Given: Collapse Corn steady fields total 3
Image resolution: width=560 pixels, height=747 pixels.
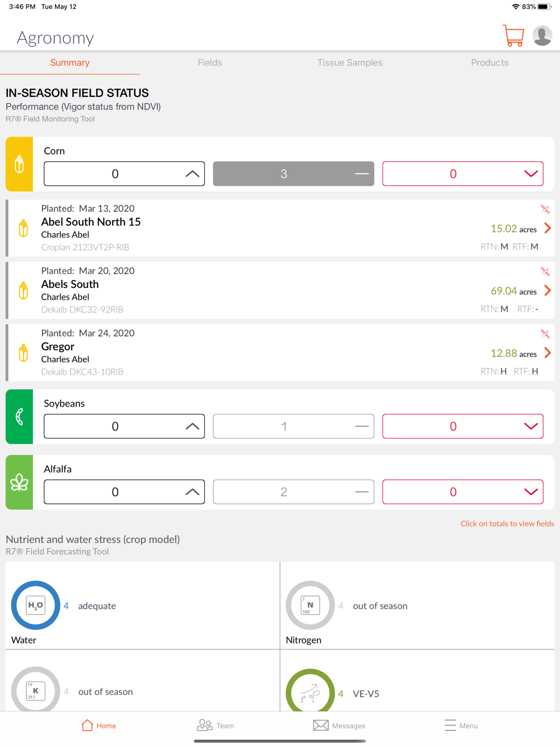Looking at the screenshot, I should pyautogui.click(x=293, y=174).
